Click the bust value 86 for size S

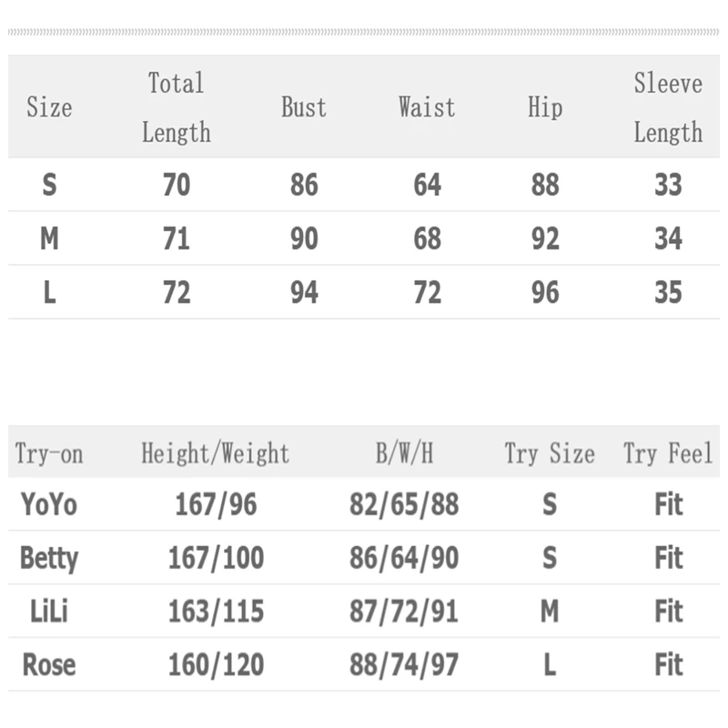click(x=304, y=186)
